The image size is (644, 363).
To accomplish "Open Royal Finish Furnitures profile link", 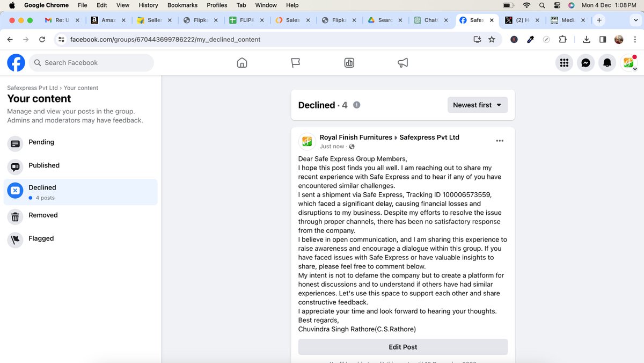I will pyautogui.click(x=356, y=137).
